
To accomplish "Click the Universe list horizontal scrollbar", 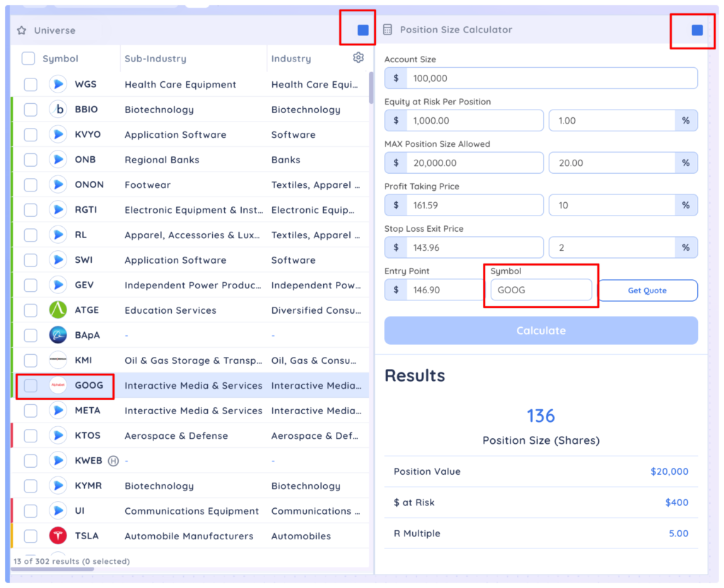I will click(x=52, y=569).
